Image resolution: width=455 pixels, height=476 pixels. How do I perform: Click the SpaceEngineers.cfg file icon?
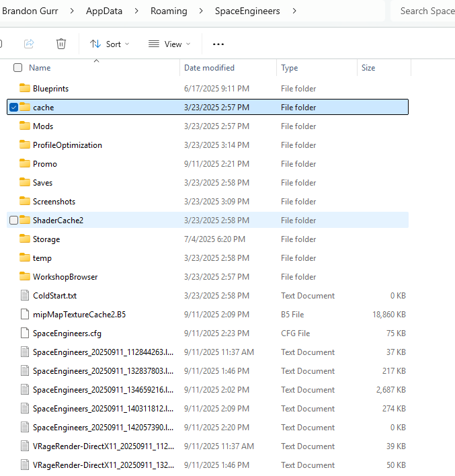coord(26,333)
